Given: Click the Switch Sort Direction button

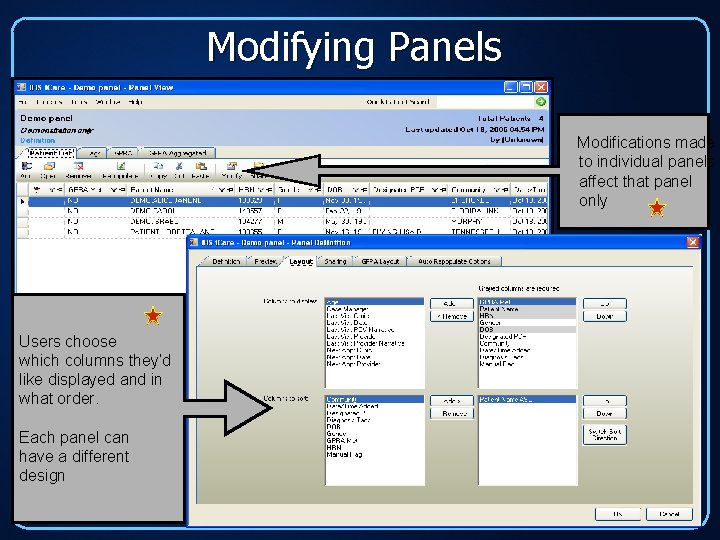Looking at the screenshot, I should coord(604,434).
